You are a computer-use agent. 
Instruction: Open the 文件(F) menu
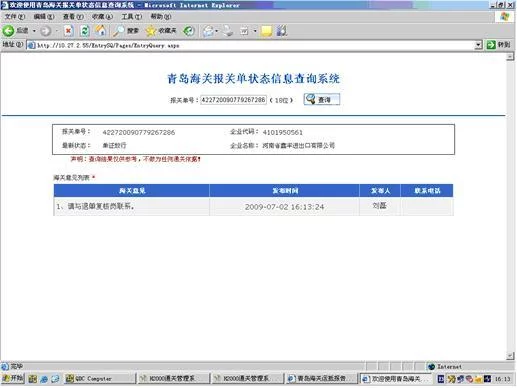15,16
